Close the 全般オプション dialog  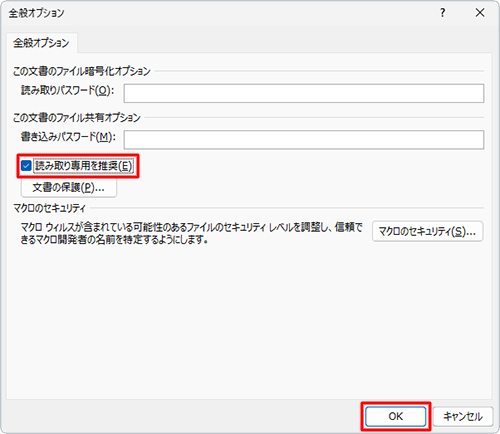480,13
